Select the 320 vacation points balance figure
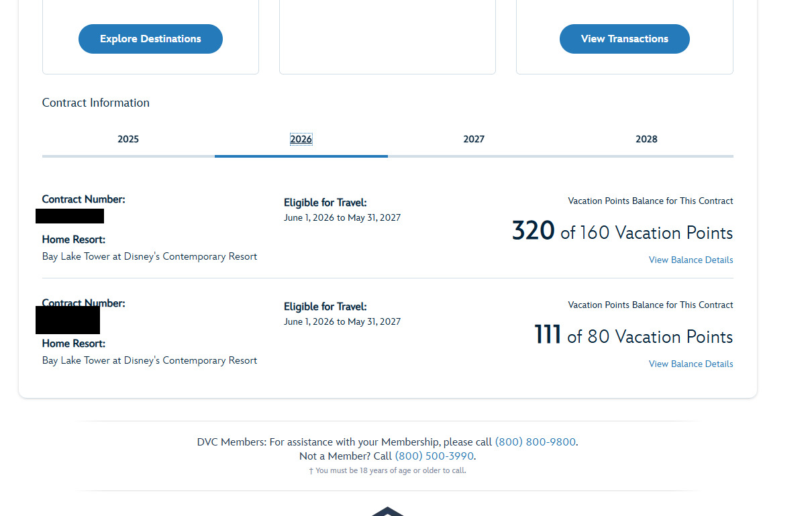The width and height of the screenshot is (812, 516). click(533, 231)
